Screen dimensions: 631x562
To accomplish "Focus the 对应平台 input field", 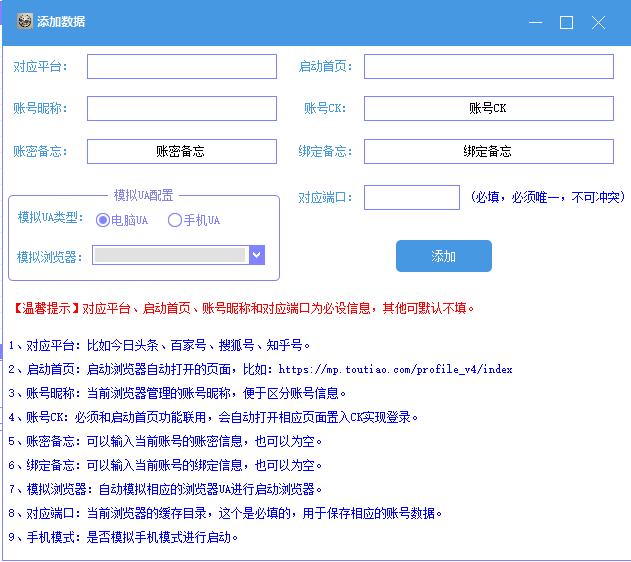I will click(182, 66).
